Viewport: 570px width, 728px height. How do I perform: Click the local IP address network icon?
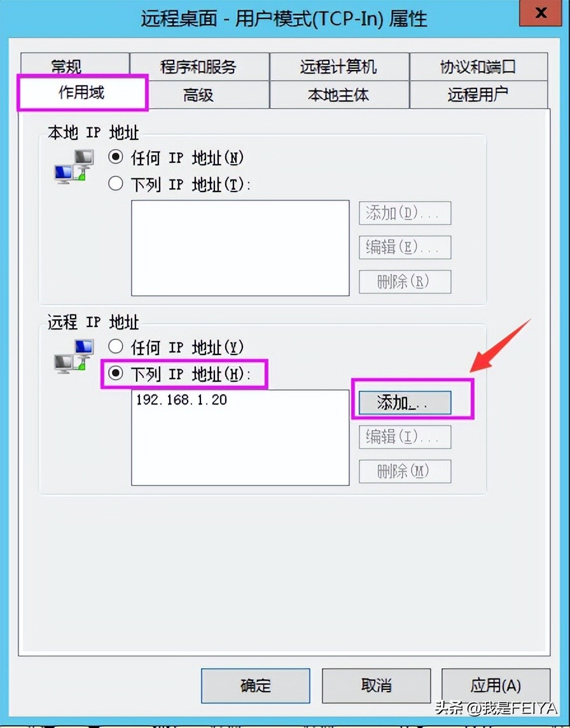(x=74, y=167)
